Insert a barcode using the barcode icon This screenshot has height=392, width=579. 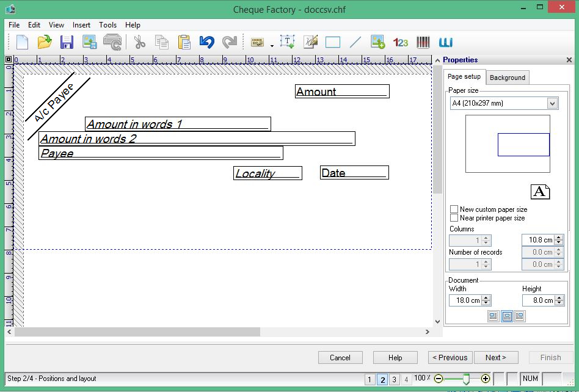point(423,42)
